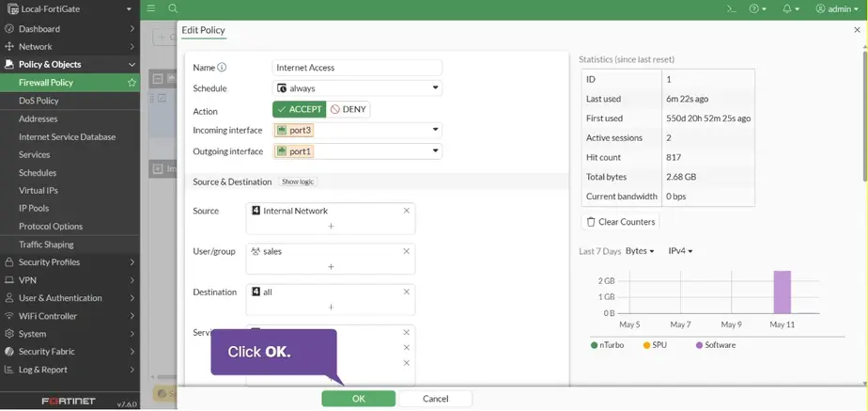The width and height of the screenshot is (868, 411).
Task: Toggle the Firewall Policy favorite star
Action: (x=132, y=83)
